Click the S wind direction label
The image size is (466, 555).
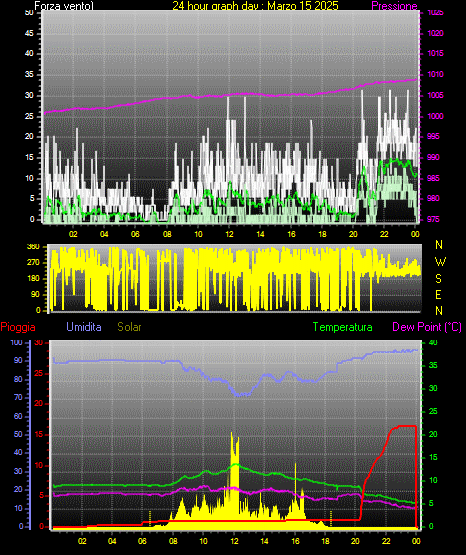(x=438, y=279)
